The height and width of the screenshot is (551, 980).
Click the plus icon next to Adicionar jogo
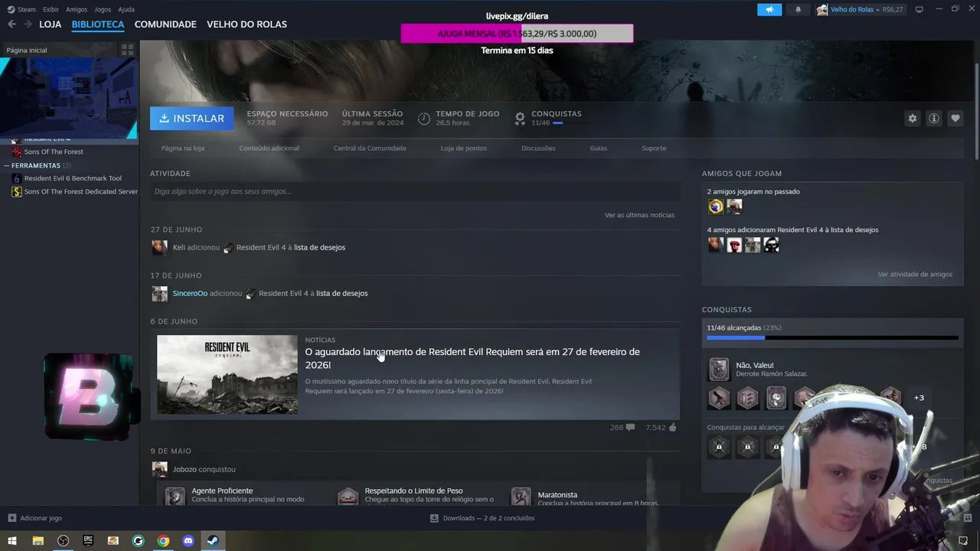(x=11, y=518)
